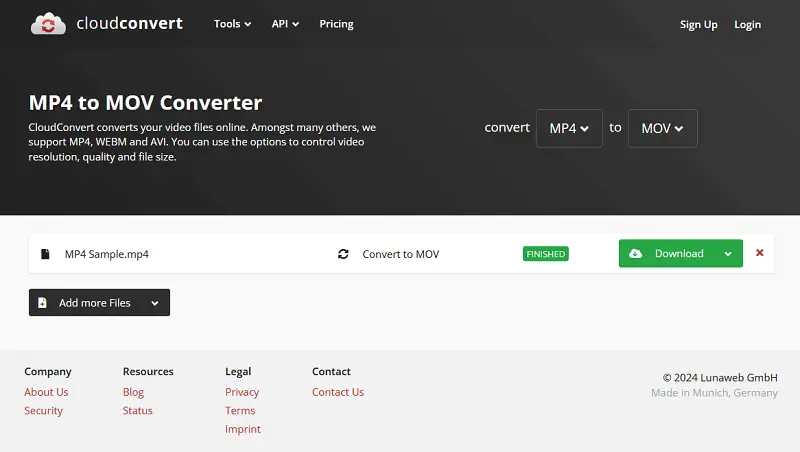The width and height of the screenshot is (800, 452).
Task: Open the Imprint footer link
Action: pos(243,429)
